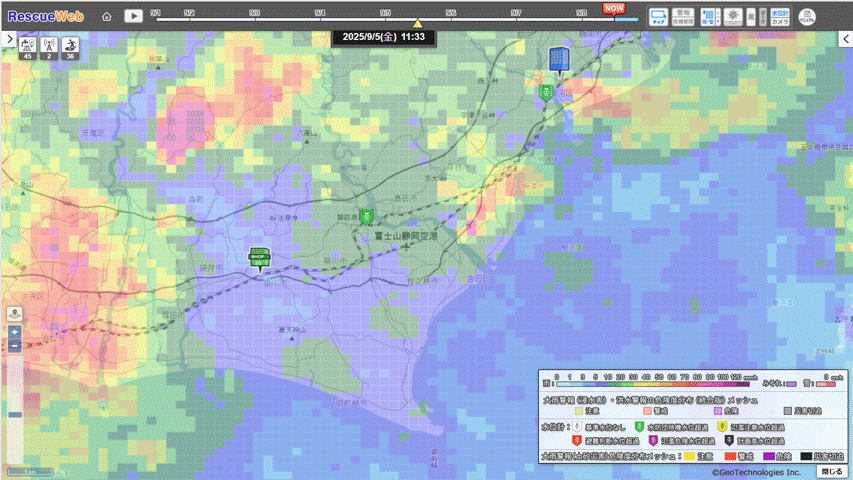Expand the left side panel

coord(8,38)
